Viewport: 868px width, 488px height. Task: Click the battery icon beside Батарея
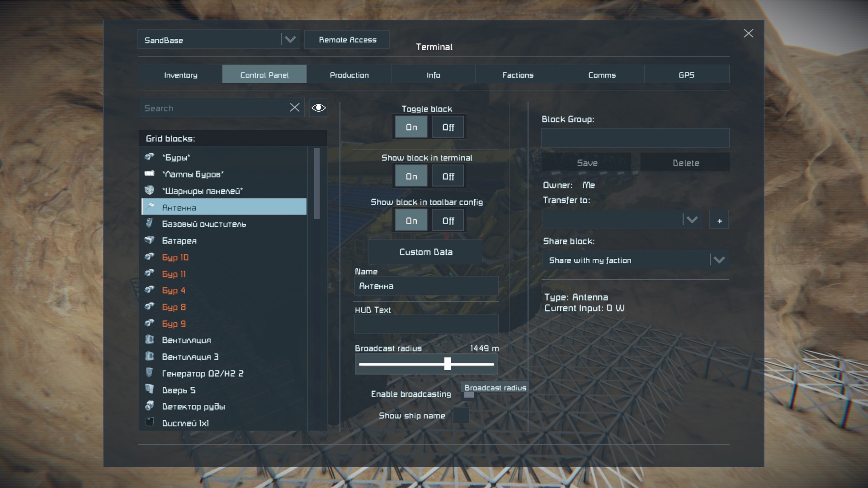[x=150, y=240]
